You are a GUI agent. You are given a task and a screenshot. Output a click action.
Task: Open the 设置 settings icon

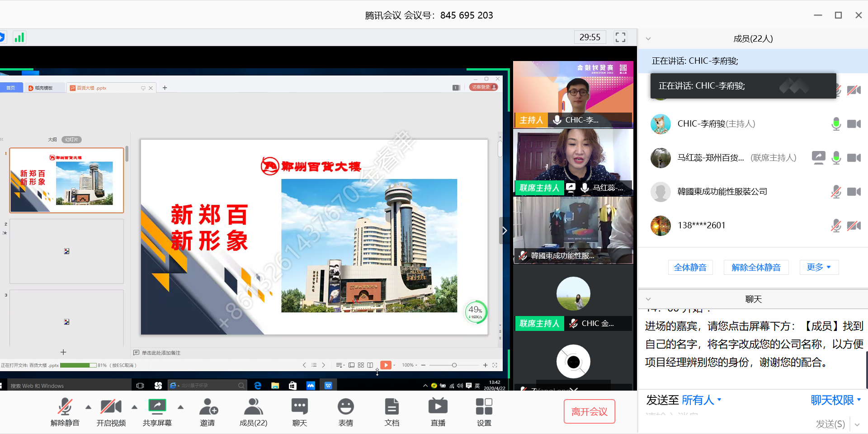(484, 406)
